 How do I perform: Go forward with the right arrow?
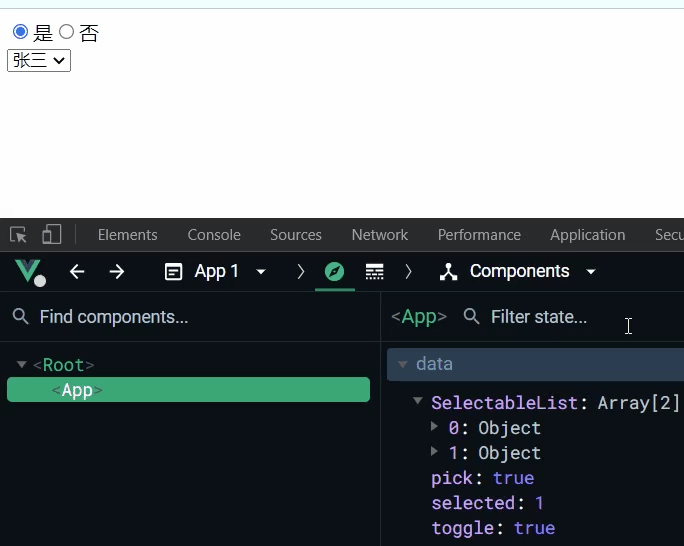[117, 271]
